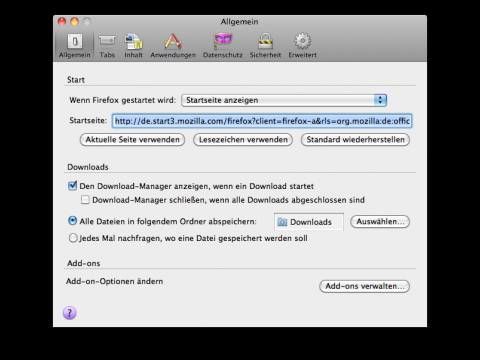Click the Auswählen... button
This screenshot has width=480, height=360.
coord(380,222)
